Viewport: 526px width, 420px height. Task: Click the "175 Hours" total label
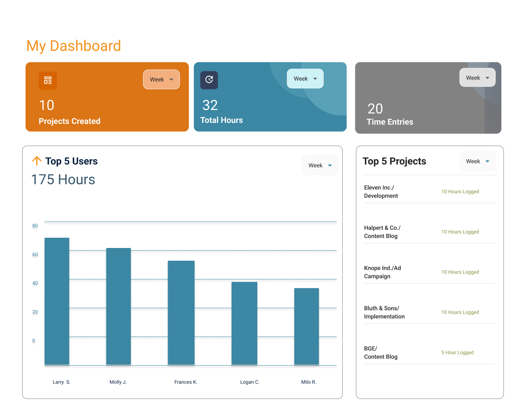point(63,179)
